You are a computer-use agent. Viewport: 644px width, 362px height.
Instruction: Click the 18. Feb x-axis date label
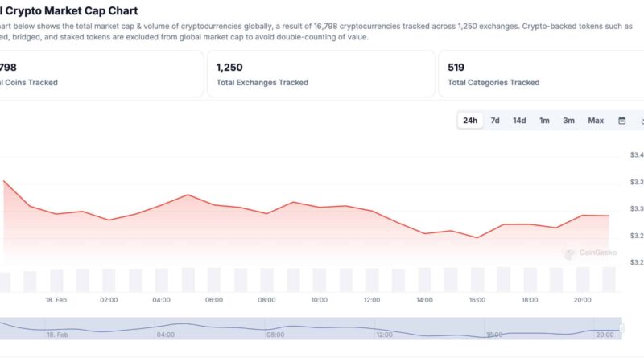click(56, 300)
